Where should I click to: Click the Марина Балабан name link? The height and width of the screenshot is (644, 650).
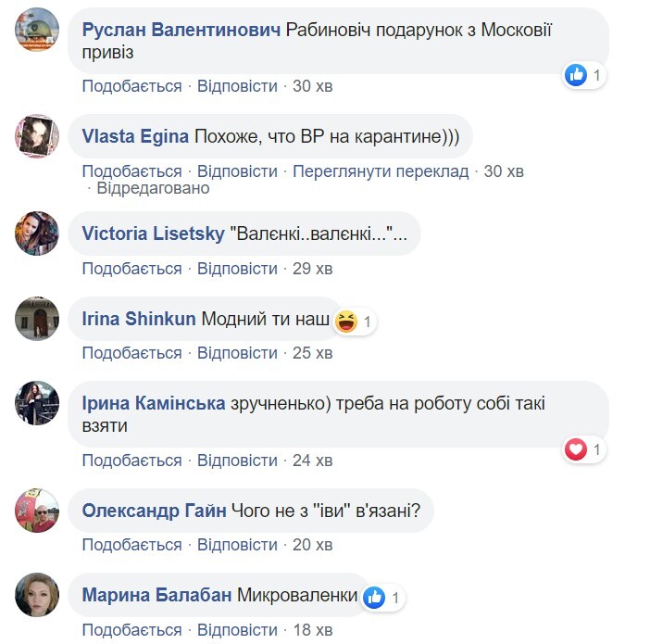point(156,596)
